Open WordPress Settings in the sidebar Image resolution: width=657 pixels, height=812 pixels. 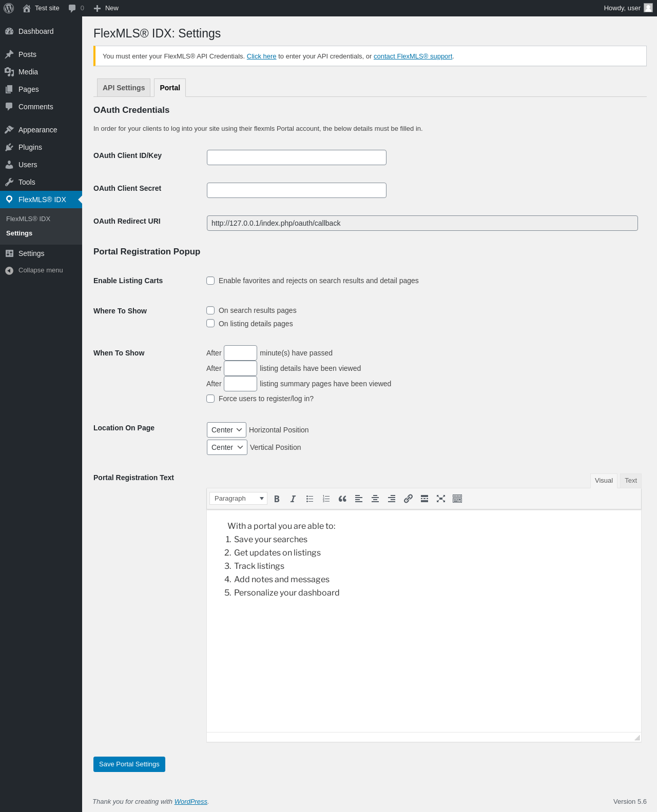pos(41,253)
